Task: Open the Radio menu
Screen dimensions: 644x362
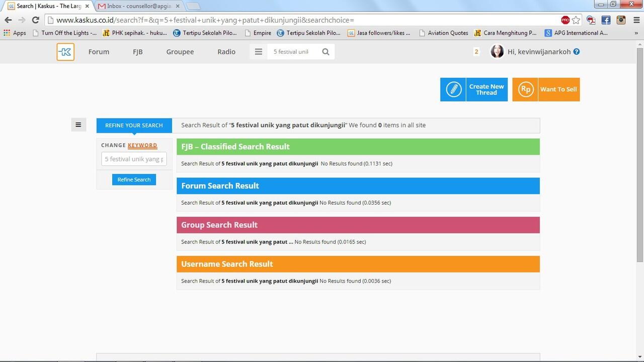Action: (226, 52)
